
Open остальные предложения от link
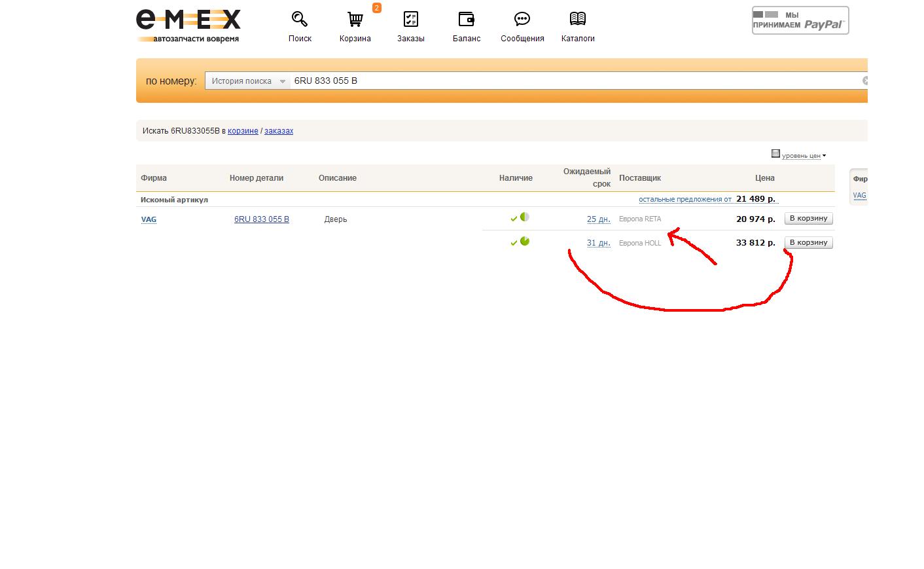[x=684, y=199]
